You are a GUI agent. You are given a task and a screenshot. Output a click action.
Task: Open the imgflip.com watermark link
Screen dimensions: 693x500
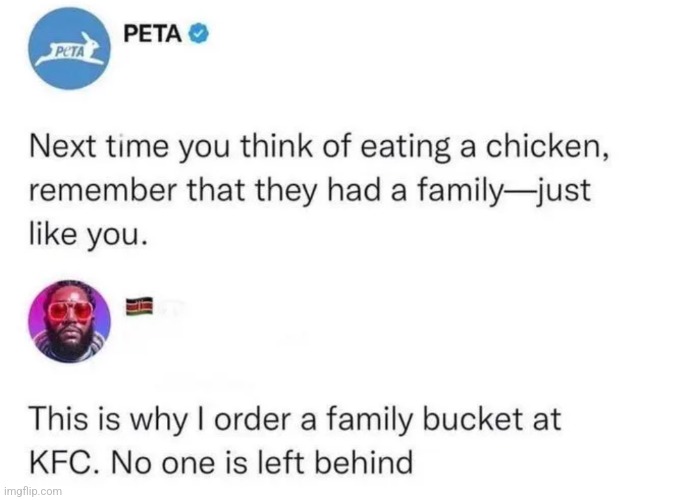click(33, 491)
